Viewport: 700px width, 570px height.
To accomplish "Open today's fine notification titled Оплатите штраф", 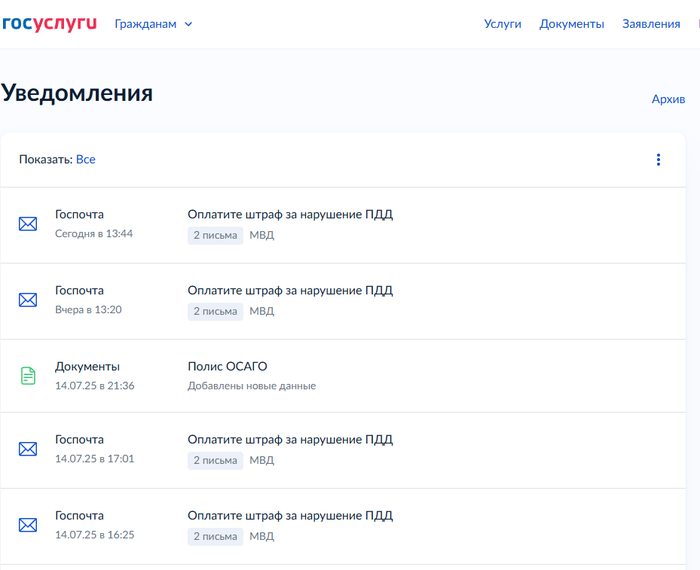I will point(290,214).
